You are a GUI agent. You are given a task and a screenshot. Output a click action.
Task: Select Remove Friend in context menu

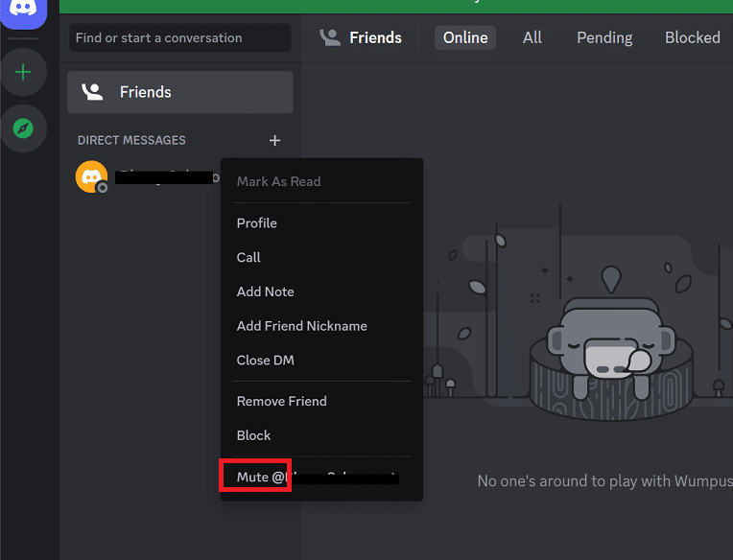tap(282, 401)
